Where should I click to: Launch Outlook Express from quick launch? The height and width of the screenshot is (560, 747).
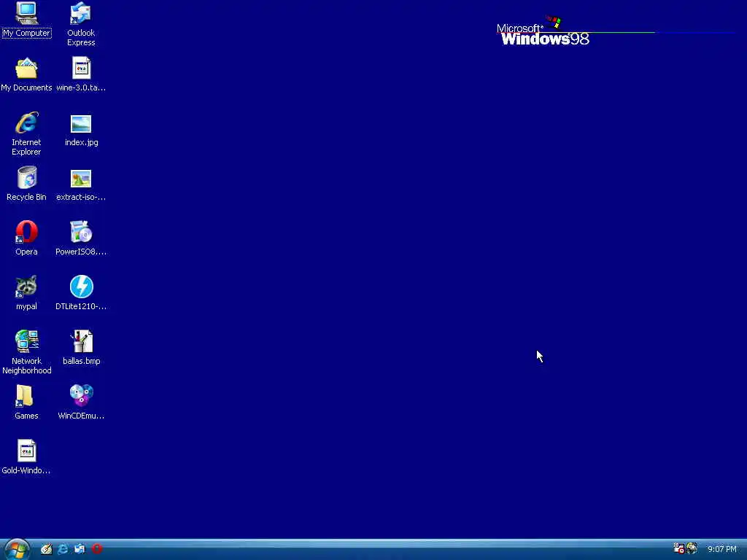click(80, 549)
